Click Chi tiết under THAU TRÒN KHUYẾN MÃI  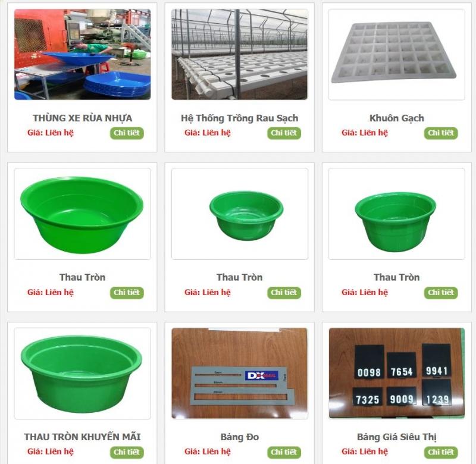(127, 452)
